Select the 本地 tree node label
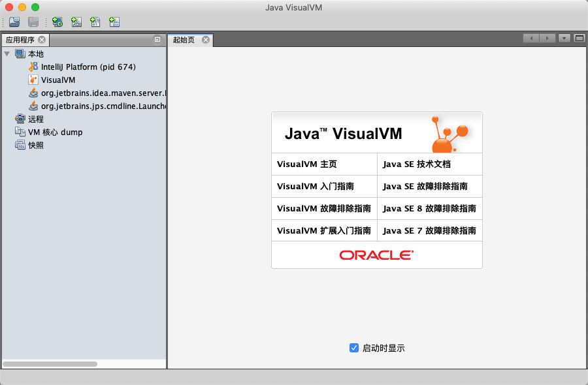588x385 pixels. click(x=36, y=54)
